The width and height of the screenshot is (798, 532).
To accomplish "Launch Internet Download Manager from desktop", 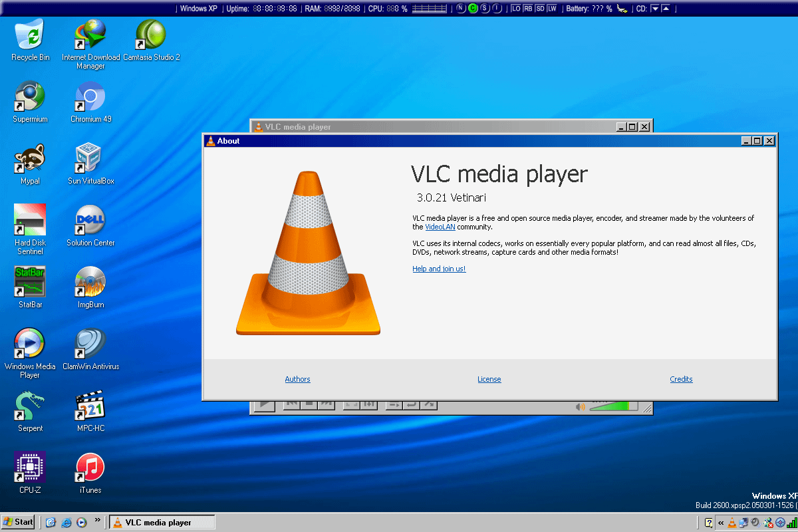I will pyautogui.click(x=90, y=44).
